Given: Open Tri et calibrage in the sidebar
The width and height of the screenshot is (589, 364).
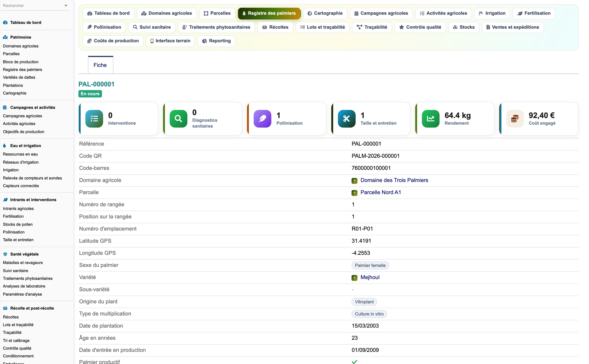Looking at the screenshot, I should tap(16, 341).
